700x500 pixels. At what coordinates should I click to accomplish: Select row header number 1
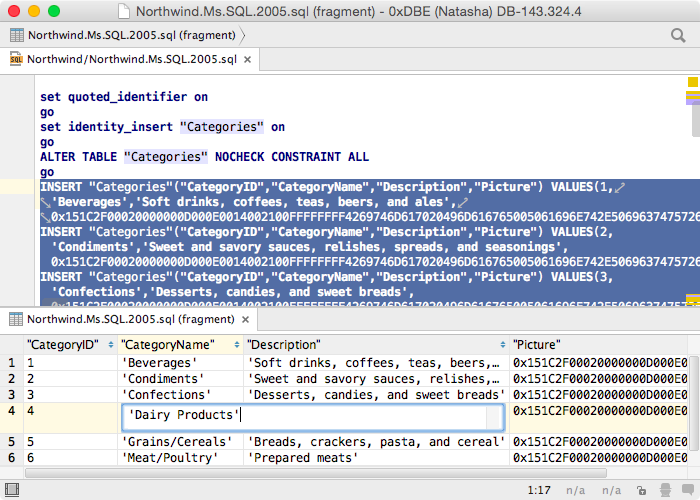[x=12, y=362]
